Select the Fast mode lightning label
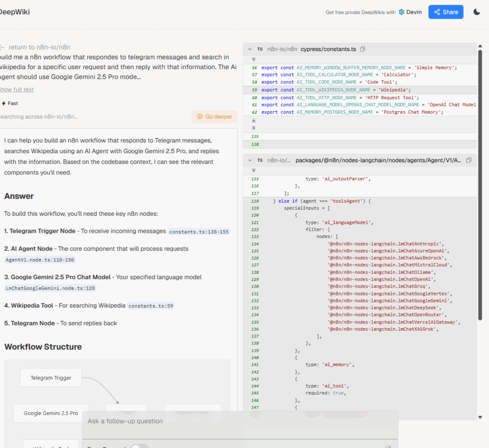This screenshot has width=489, height=448. (x=10, y=103)
